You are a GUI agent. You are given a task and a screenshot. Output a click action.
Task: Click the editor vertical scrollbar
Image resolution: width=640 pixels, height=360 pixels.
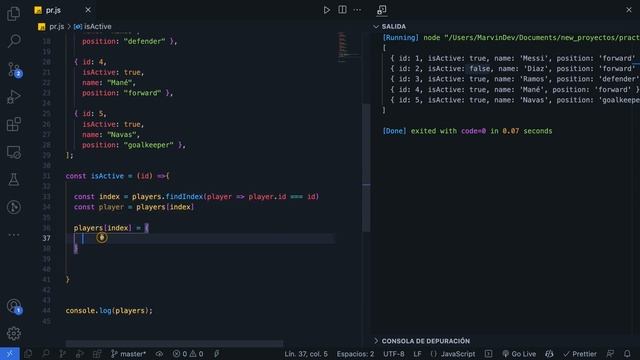point(366,167)
